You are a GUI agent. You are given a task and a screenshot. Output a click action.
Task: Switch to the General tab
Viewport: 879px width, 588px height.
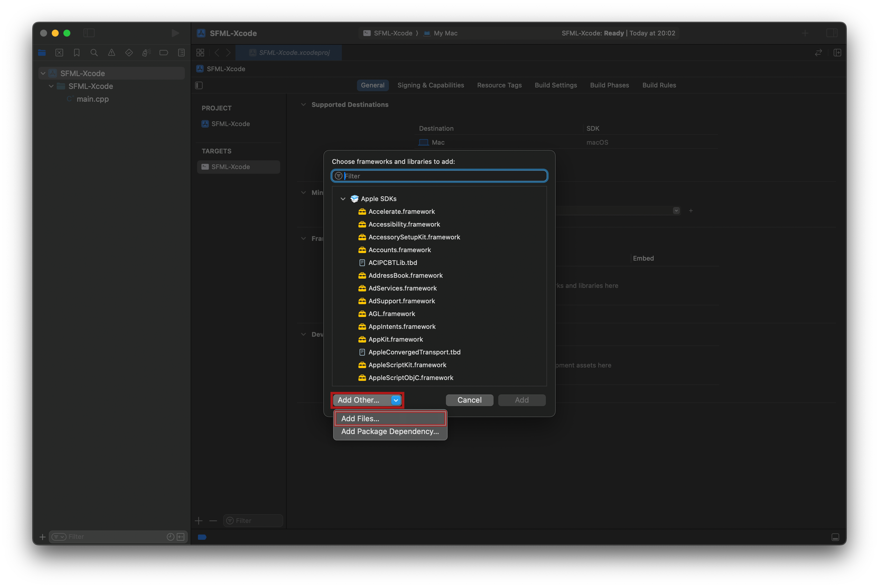click(373, 85)
